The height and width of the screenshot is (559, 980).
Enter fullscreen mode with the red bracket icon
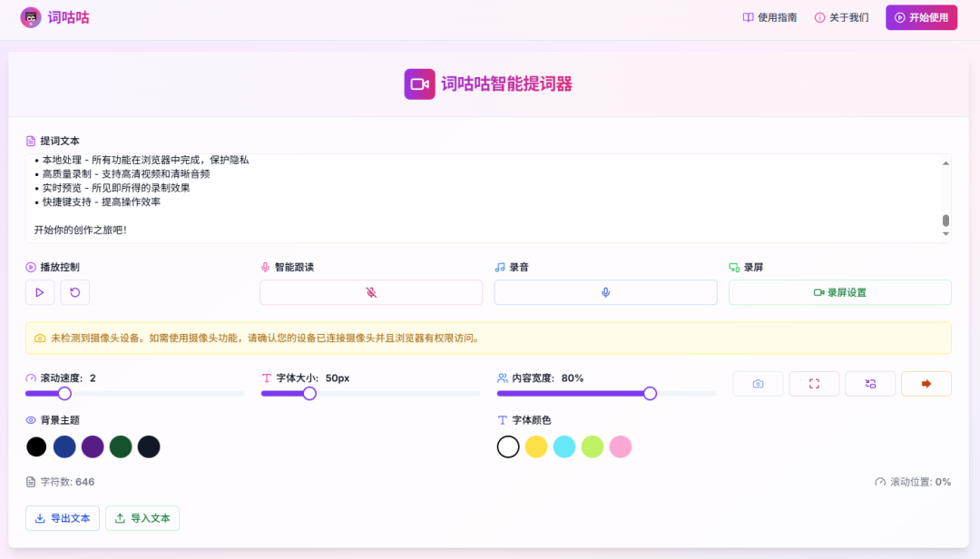coord(814,384)
